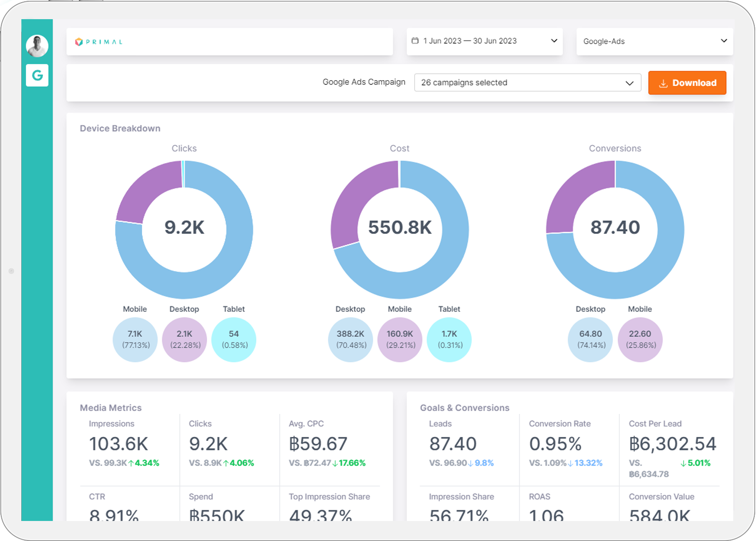Click the Desktop 388.2K cost bubble
756x541 pixels.
click(351, 339)
